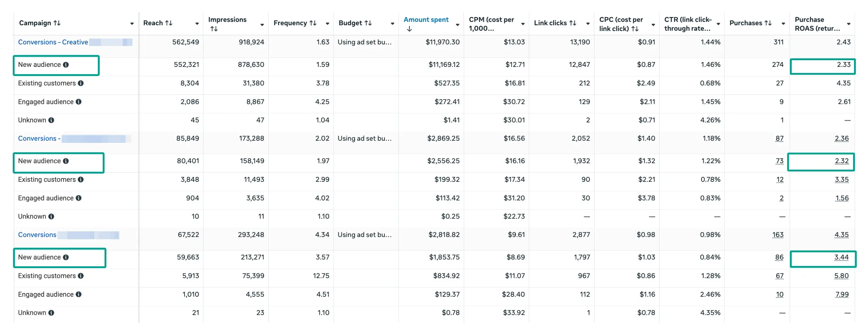Open the Budget column dropdown arrow
Viewport: 868px width, 335px height.
[392, 24]
